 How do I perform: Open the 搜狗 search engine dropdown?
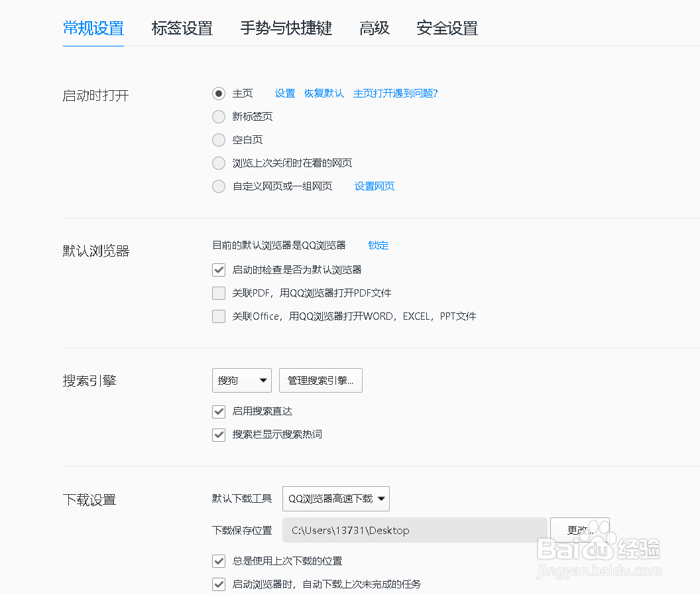(242, 381)
